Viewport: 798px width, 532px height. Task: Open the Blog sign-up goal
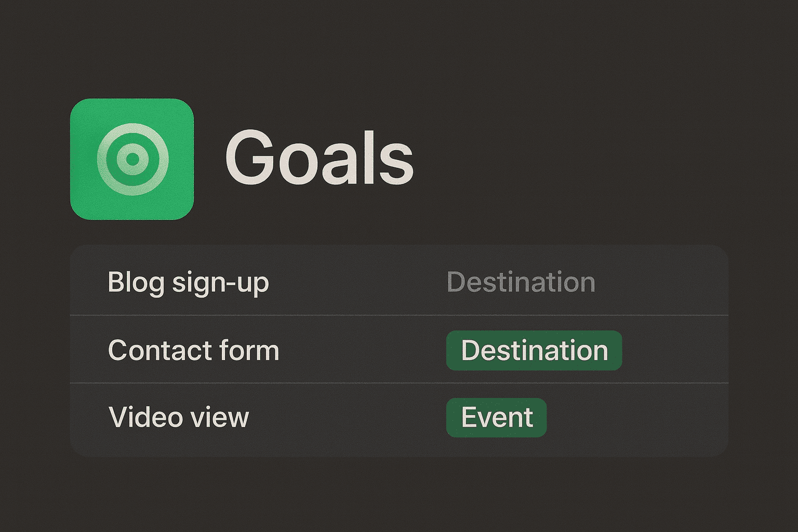pos(399,282)
